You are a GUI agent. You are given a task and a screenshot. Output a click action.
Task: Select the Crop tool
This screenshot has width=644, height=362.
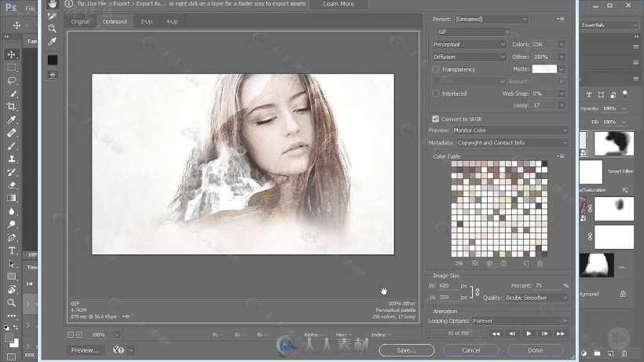(12, 107)
